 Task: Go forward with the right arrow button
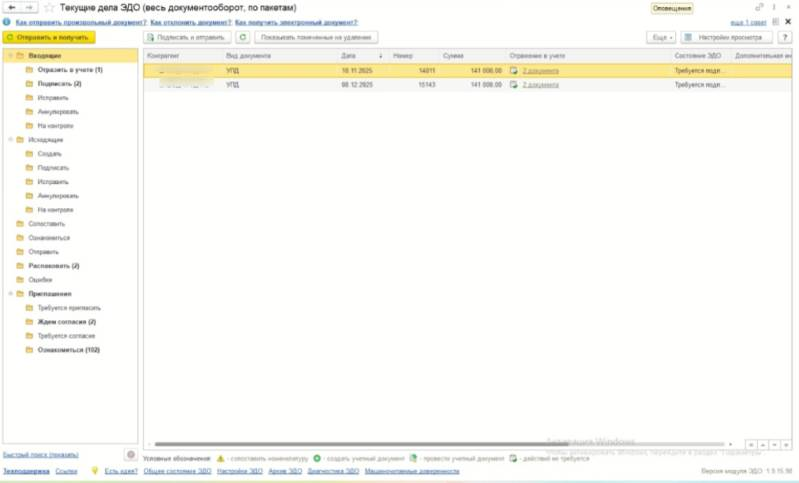coord(29,8)
